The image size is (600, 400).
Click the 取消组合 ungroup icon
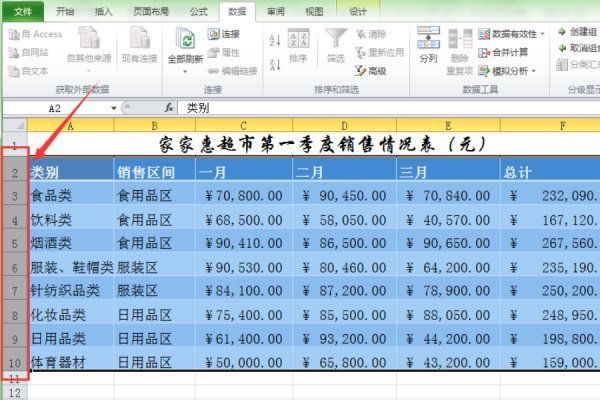point(562,48)
